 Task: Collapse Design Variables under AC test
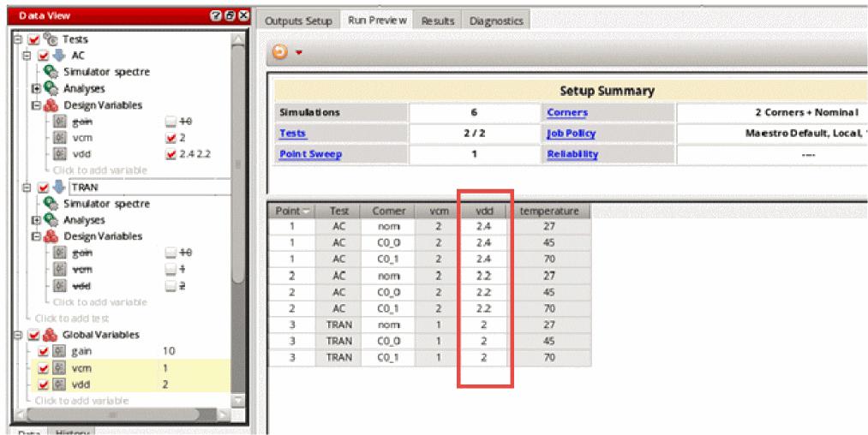point(36,104)
